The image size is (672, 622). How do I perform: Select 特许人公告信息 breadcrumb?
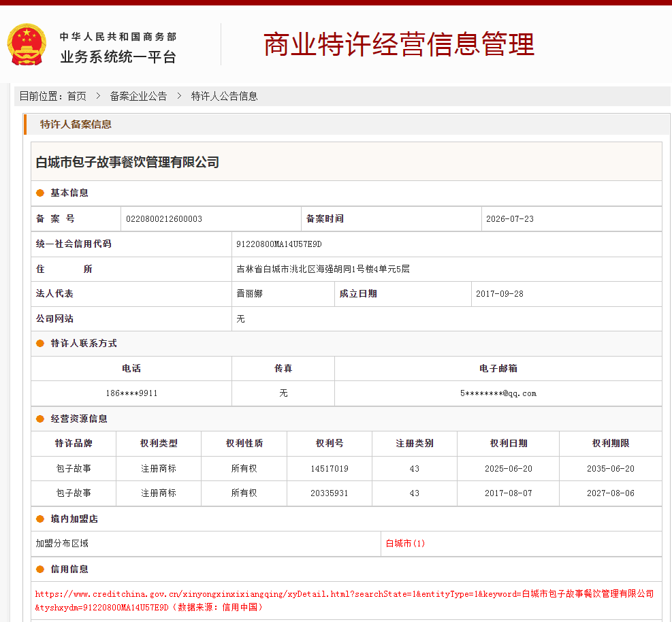(x=224, y=96)
